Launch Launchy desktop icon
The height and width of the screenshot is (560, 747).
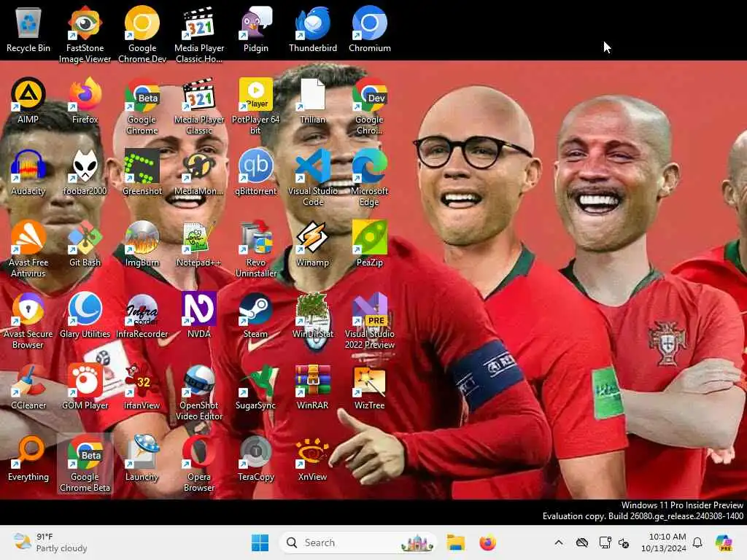[x=142, y=458]
